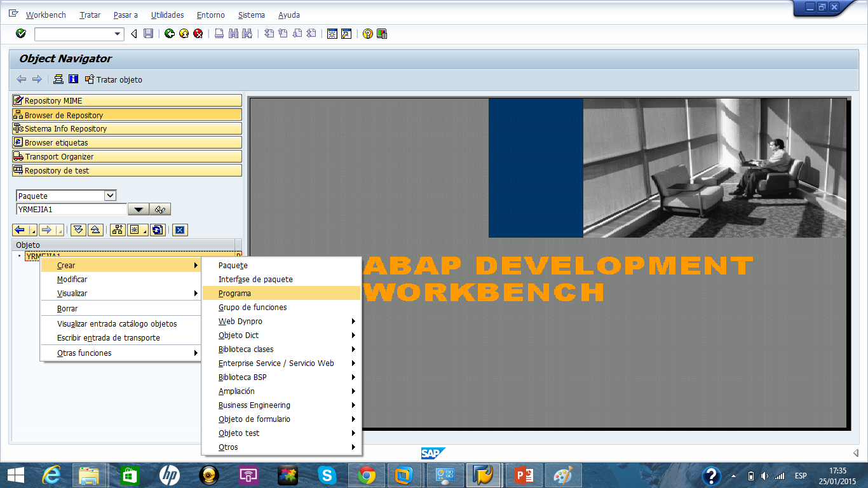Screen dimensions: 868x488
Task: Click the double-chevron expand node icon
Action: pyautogui.click(x=78, y=229)
